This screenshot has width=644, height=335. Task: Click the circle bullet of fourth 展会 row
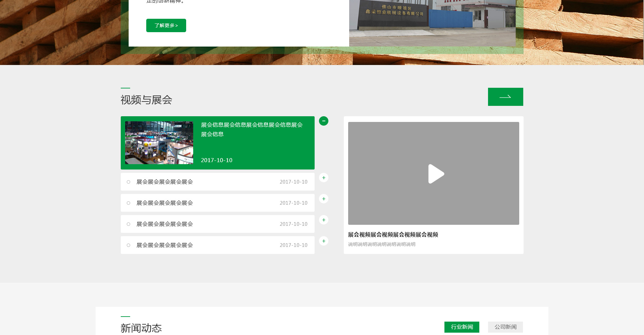(128, 245)
